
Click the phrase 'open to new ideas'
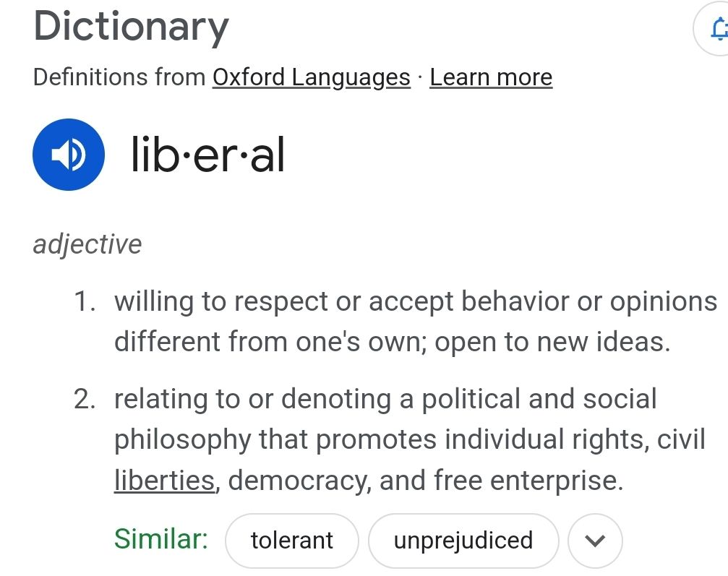(552, 341)
